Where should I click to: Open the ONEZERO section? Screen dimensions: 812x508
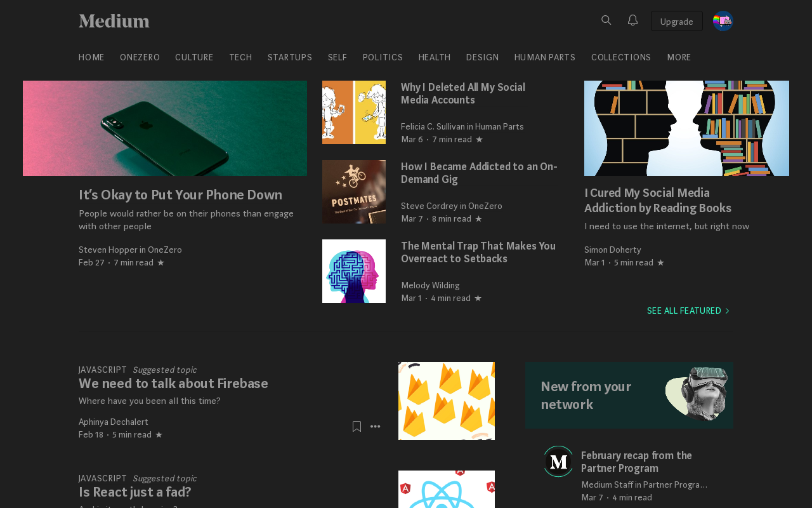click(140, 57)
